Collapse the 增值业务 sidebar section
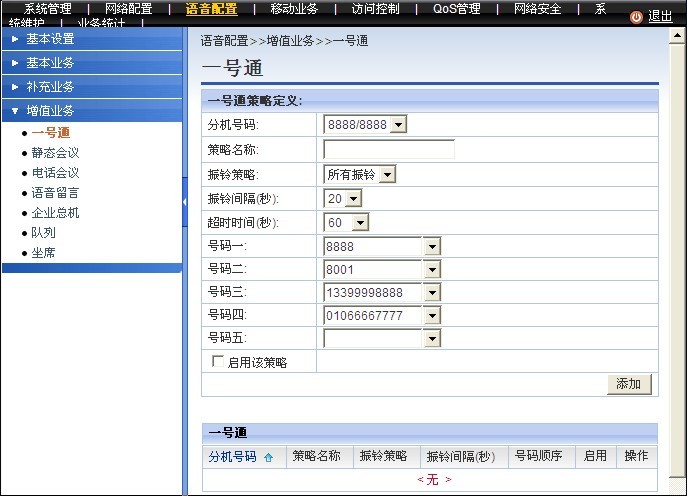This screenshot has height=496, width=687. pyautogui.click(x=50, y=111)
